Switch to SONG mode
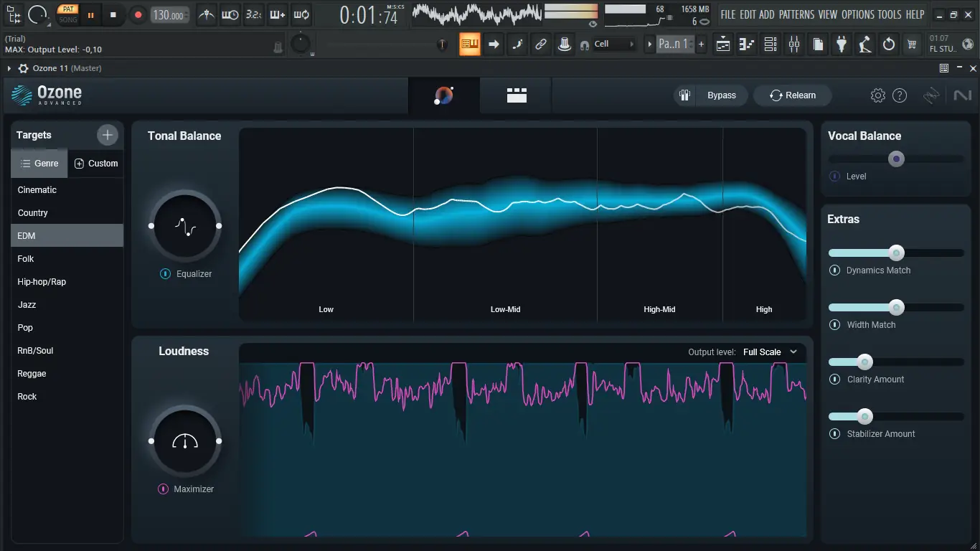This screenshot has width=980, height=551. coord(68,19)
